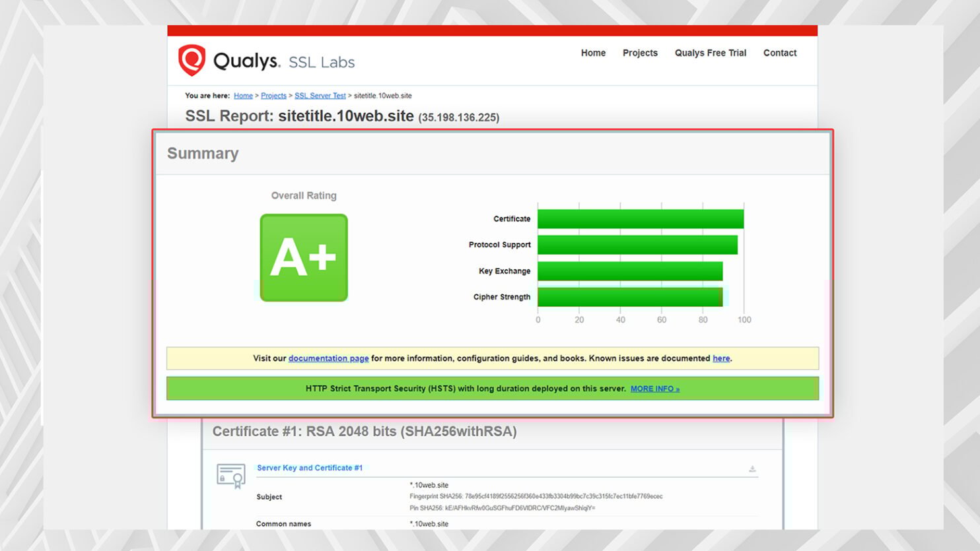Open the known issues 'here' link
Viewport: 980px width, 551px height.
click(x=720, y=358)
